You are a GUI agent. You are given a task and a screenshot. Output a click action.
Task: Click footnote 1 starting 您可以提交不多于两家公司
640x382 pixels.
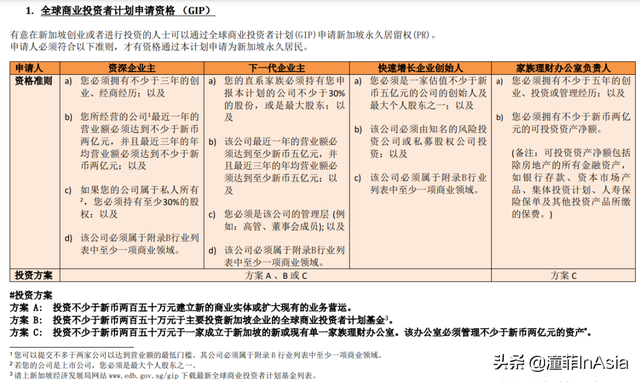[x=196, y=355]
